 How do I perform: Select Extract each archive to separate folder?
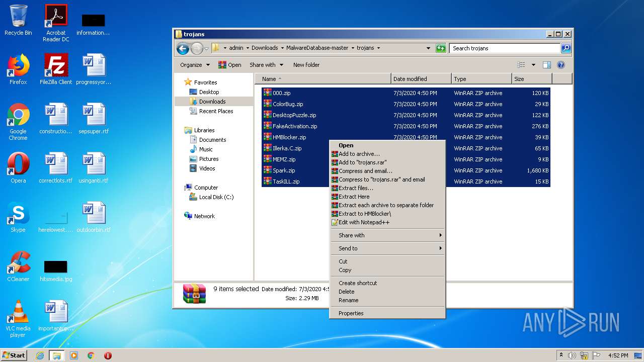(x=387, y=205)
